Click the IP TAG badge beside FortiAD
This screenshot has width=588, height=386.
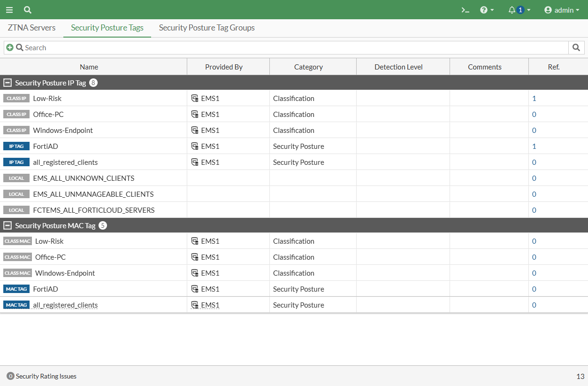coord(16,147)
